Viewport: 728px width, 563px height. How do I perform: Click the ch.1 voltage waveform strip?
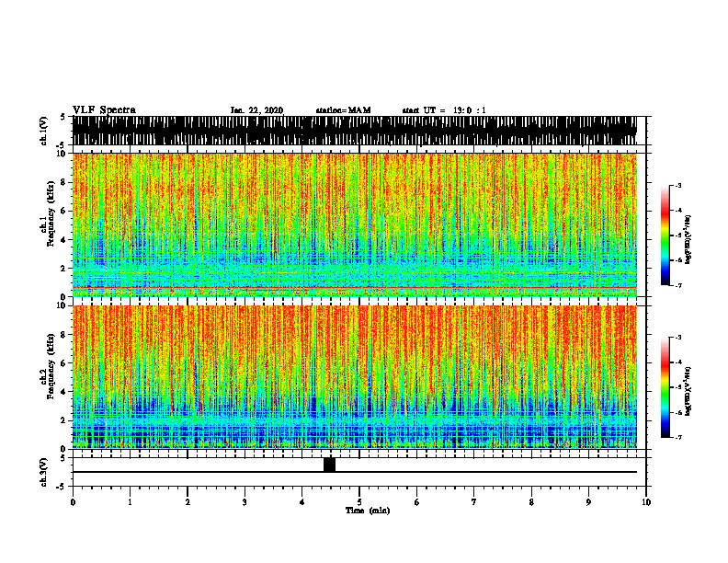(x=354, y=131)
